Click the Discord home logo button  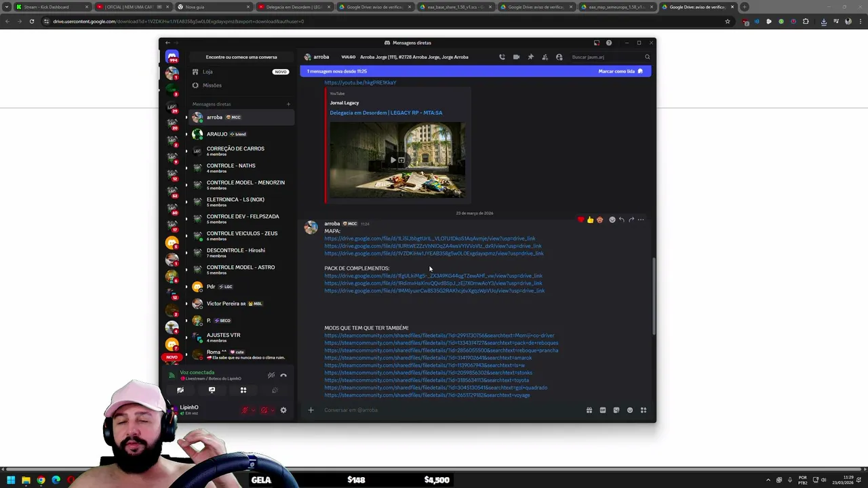[x=172, y=57]
